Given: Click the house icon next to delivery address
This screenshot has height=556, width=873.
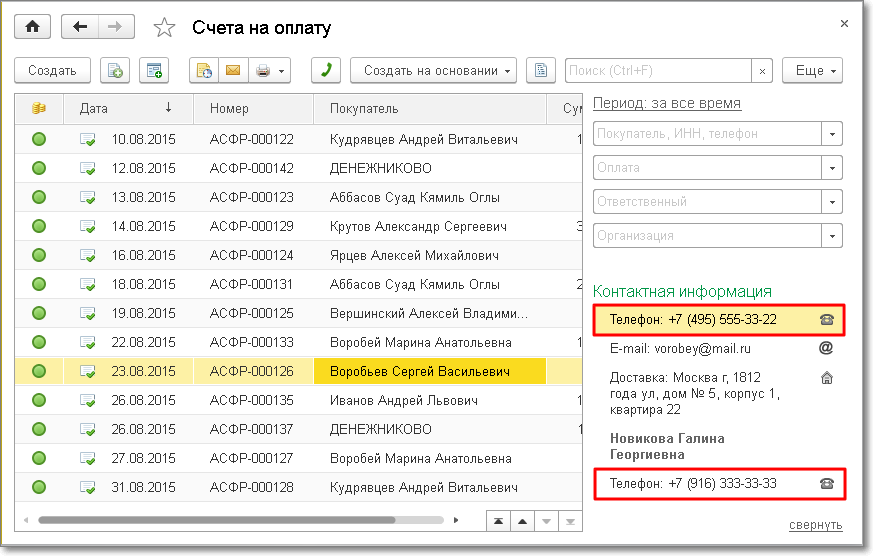Looking at the screenshot, I should click(x=826, y=378).
